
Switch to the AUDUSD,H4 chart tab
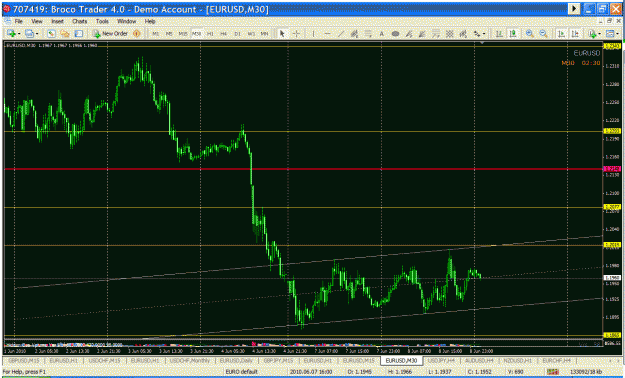point(479,361)
